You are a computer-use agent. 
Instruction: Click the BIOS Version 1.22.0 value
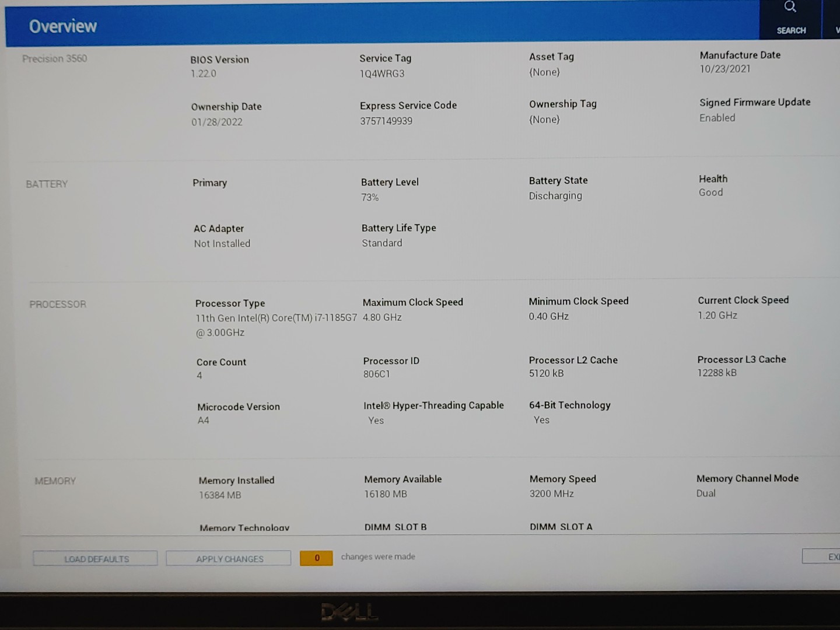coord(203,74)
